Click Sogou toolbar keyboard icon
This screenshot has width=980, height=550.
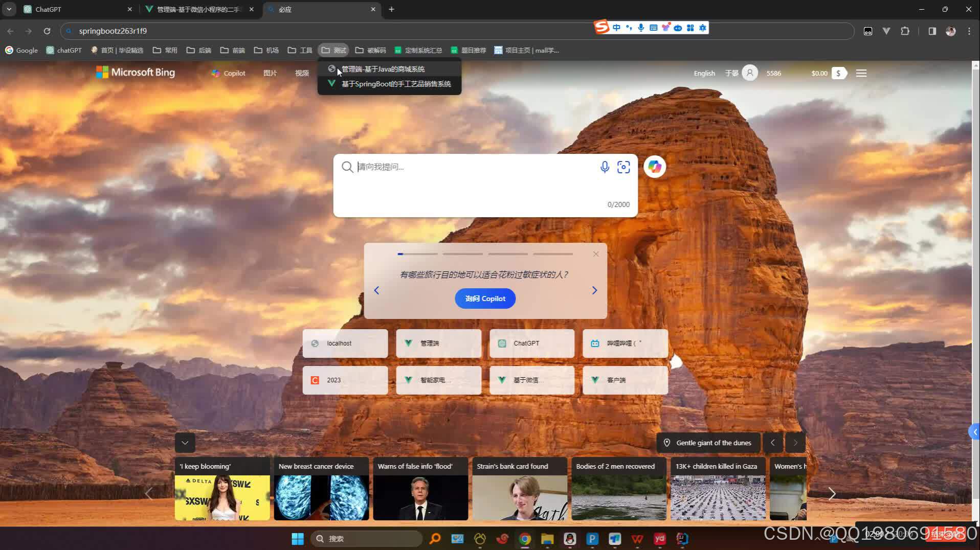[x=653, y=28]
